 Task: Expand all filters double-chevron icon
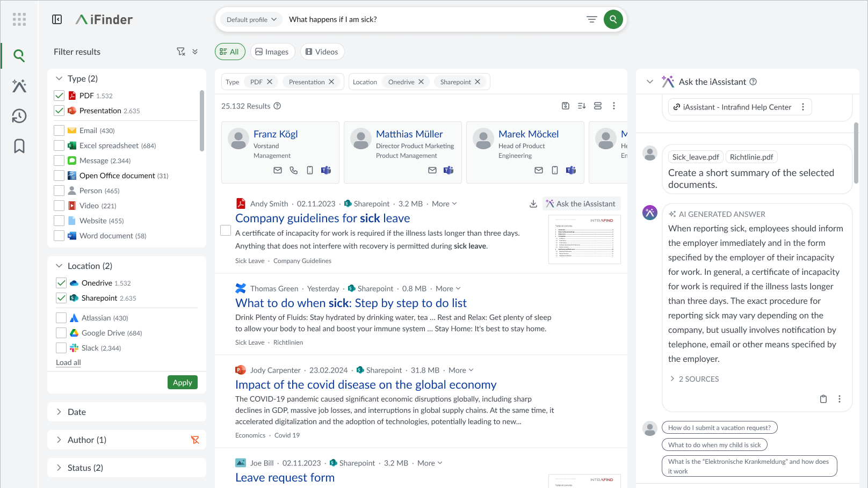(x=195, y=52)
